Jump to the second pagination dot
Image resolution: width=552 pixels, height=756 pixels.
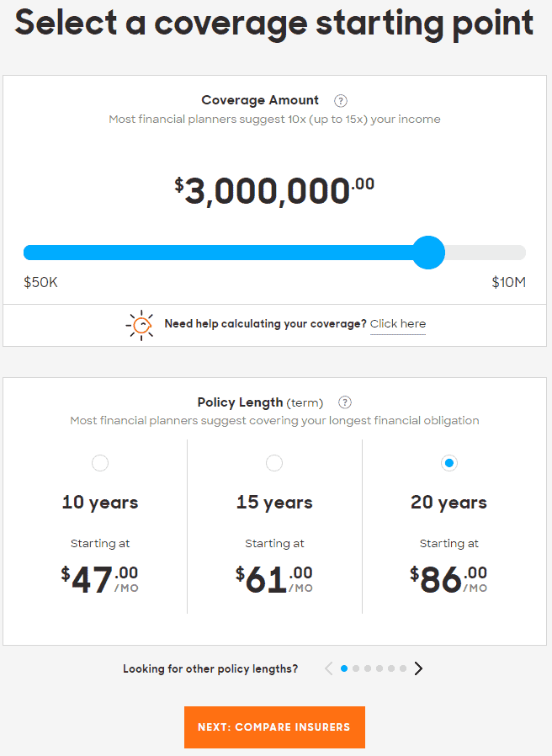(x=356, y=668)
